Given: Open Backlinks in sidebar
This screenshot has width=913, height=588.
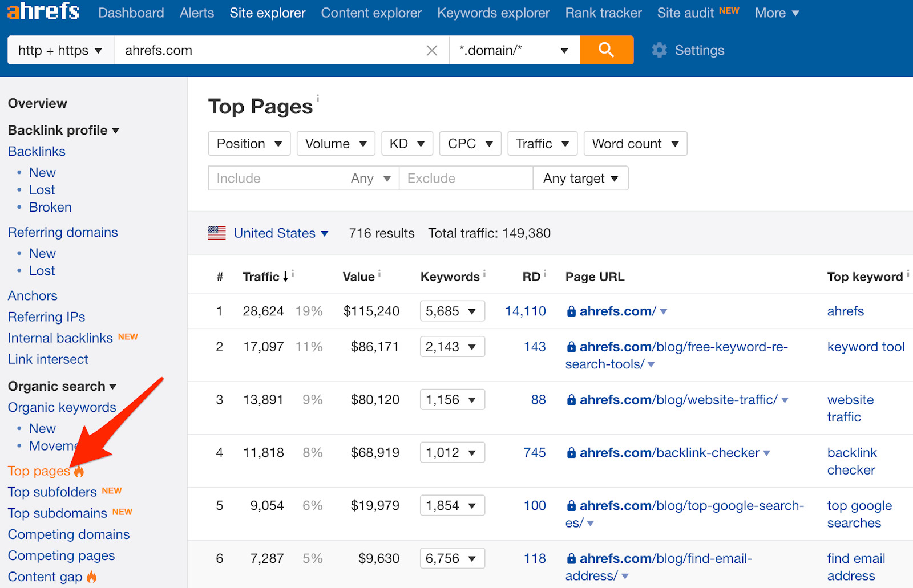Looking at the screenshot, I should 37,151.
